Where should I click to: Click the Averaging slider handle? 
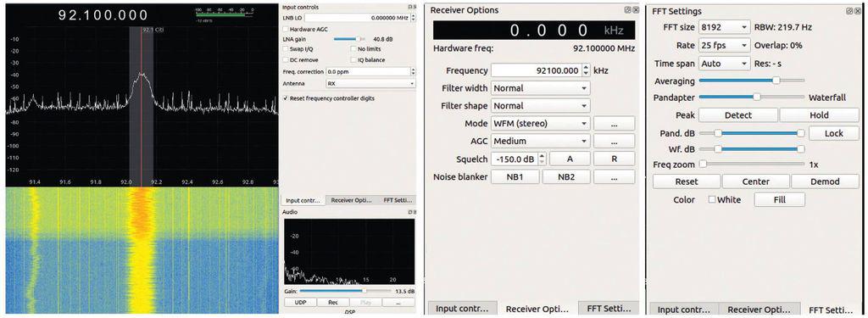click(x=776, y=81)
